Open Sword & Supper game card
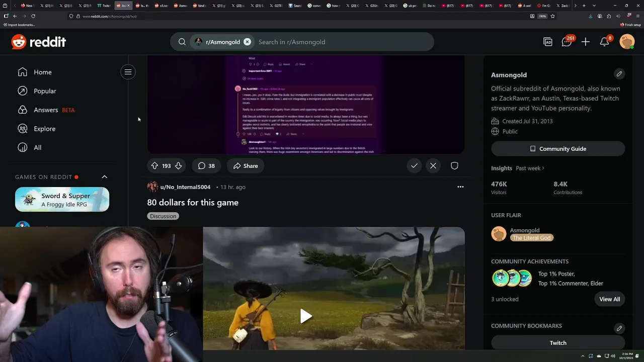Image resolution: width=644 pixels, height=362 pixels. 62,200
